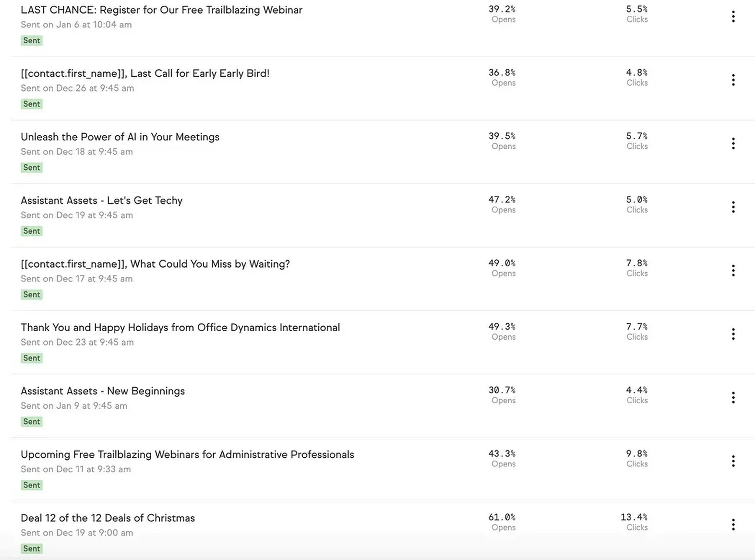Open Assistant Assets - New Beginnings campaign

click(x=103, y=391)
